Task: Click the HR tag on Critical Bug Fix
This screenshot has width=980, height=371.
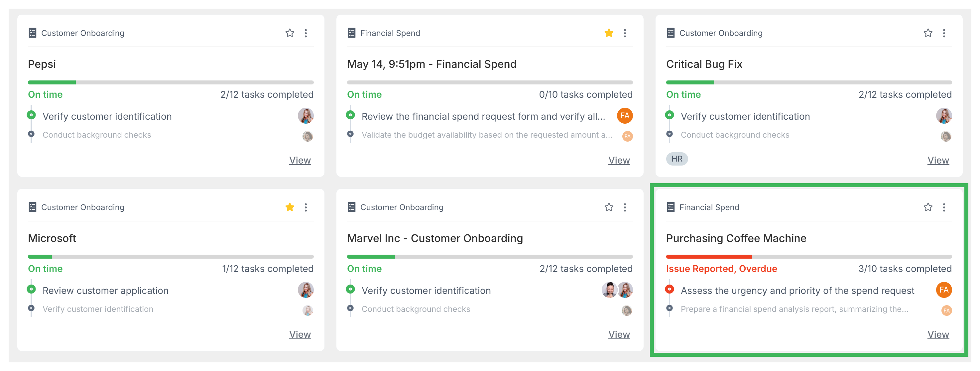Action: (676, 159)
